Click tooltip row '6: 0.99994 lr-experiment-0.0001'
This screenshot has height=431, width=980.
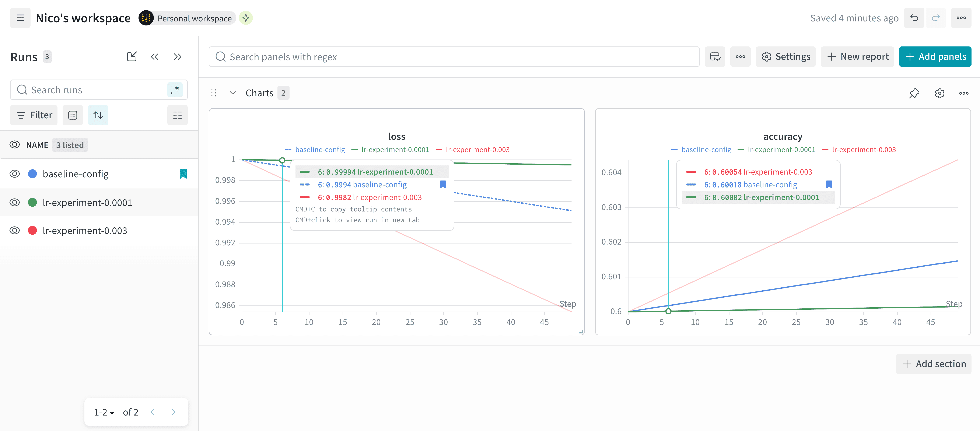click(x=372, y=172)
